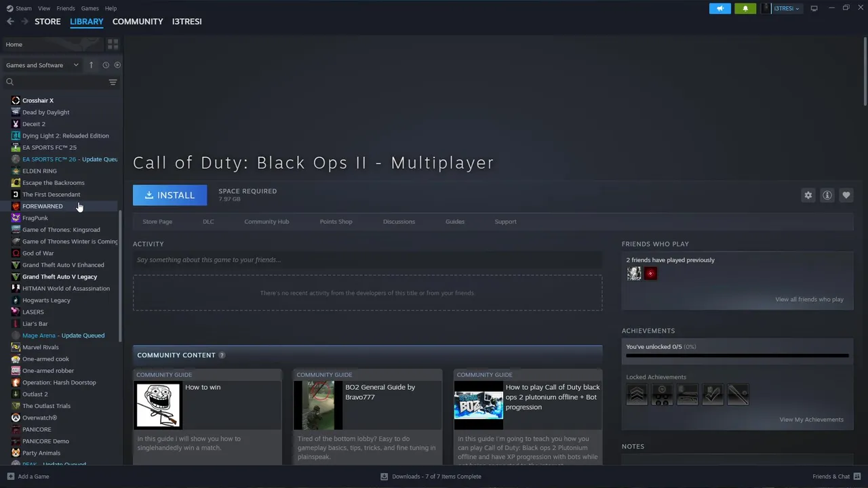Switch to the STORE tab

point(47,22)
